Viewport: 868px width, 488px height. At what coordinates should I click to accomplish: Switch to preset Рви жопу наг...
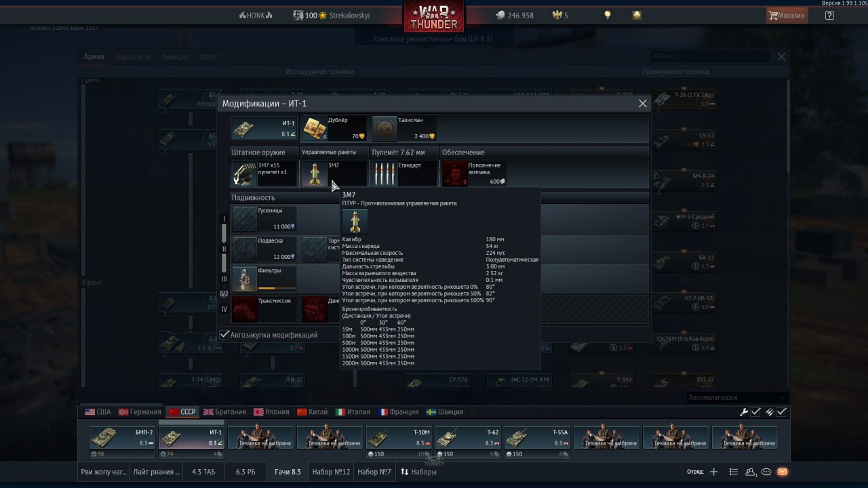104,472
